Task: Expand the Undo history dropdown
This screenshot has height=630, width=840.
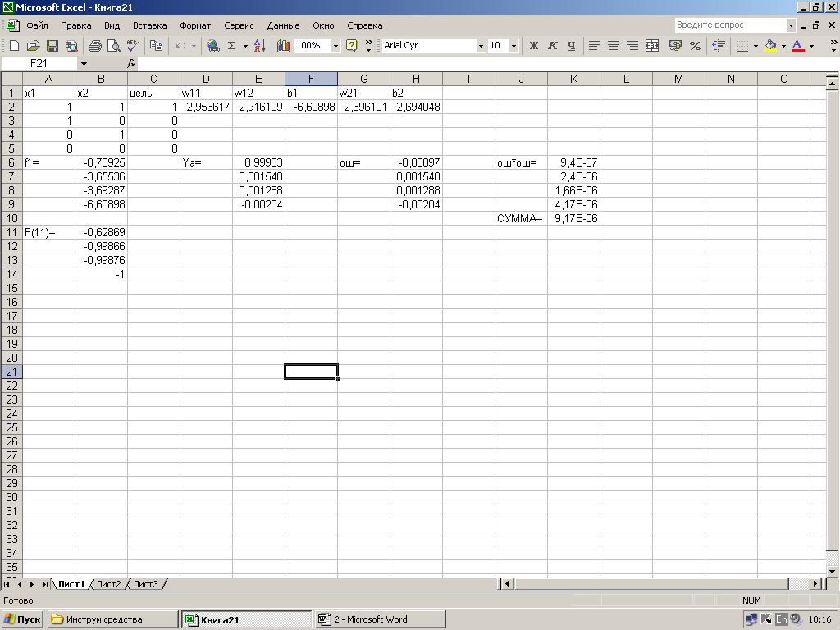Action: click(x=194, y=46)
